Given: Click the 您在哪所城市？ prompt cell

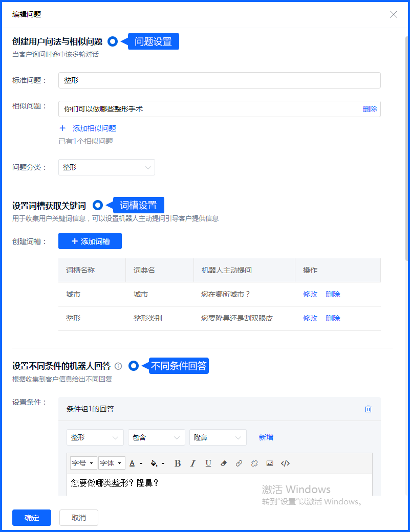Looking at the screenshot, I should pos(225,294).
